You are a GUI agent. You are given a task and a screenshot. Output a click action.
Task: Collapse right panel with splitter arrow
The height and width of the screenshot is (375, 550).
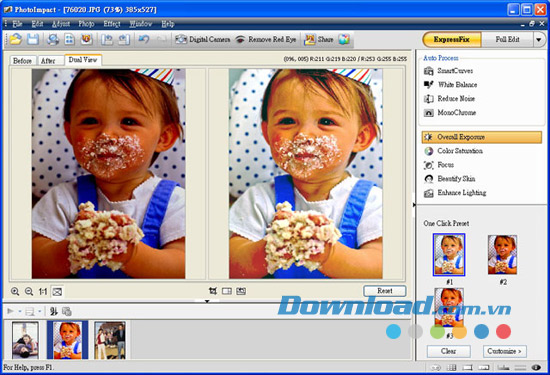[x=414, y=205]
